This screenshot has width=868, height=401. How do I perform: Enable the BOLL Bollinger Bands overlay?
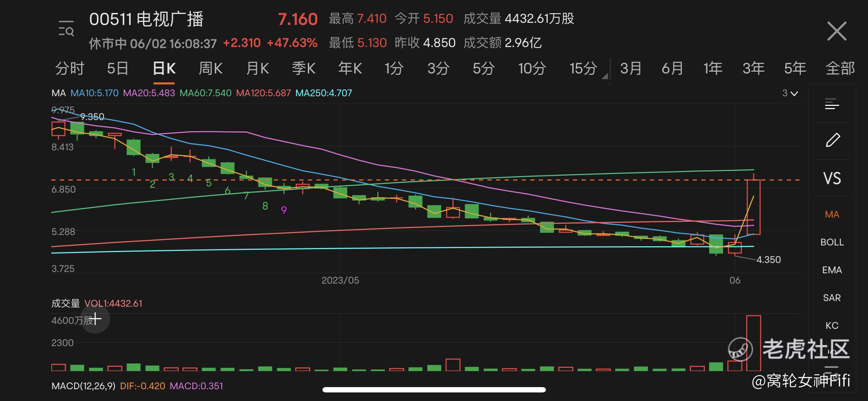tap(832, 242)
